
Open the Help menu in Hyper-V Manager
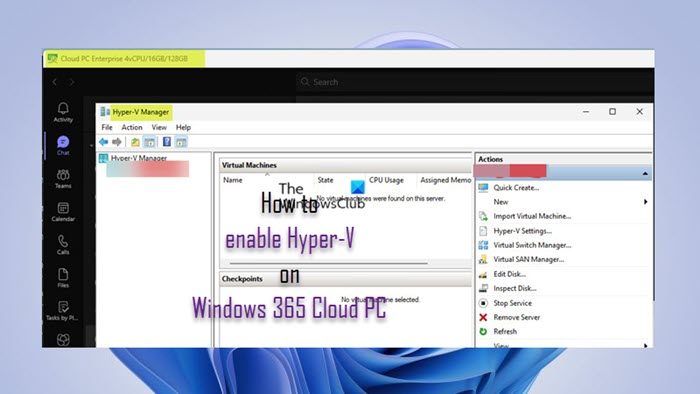tap(183, 127)
